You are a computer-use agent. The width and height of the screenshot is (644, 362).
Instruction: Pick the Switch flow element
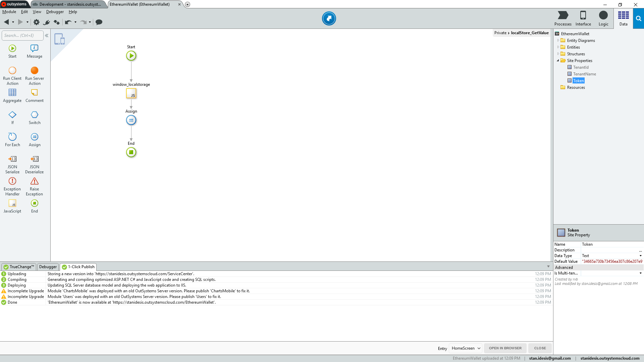coord(34,117)
